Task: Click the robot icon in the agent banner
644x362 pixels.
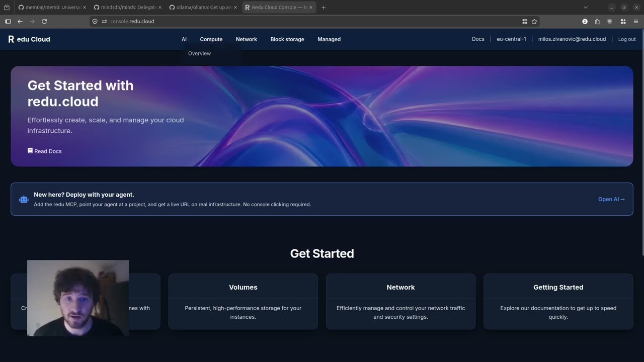Action: pos(24,199)
